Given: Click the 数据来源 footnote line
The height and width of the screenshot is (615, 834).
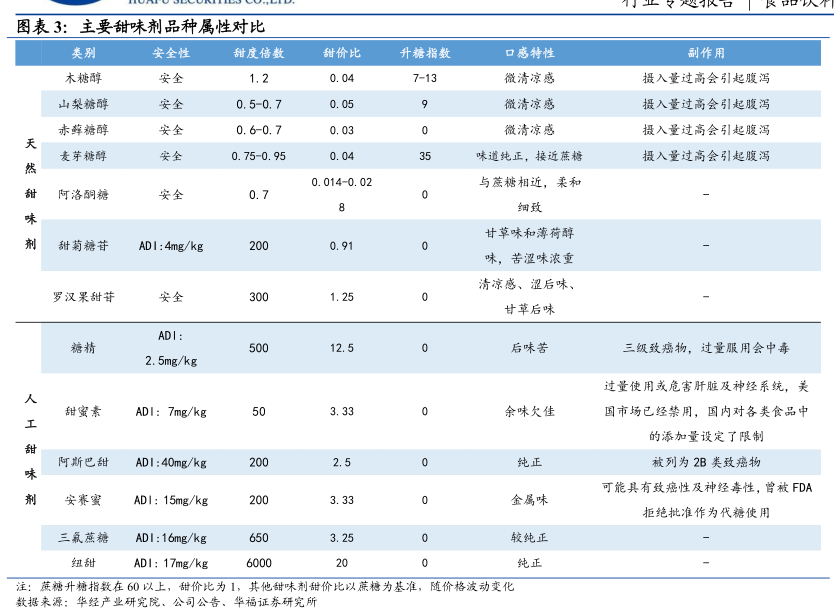Looking at the screenshot, I should click(x=167, y=602).
